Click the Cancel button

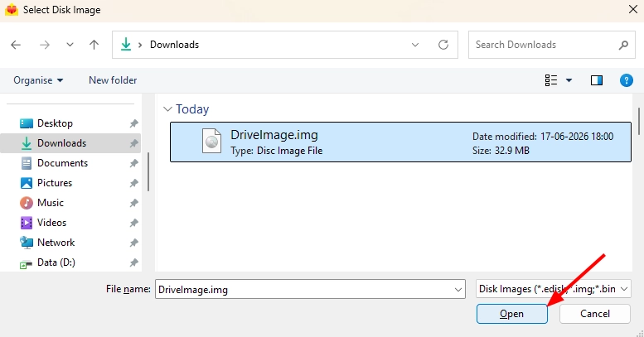pyautogui.click(x=595, y=314)
